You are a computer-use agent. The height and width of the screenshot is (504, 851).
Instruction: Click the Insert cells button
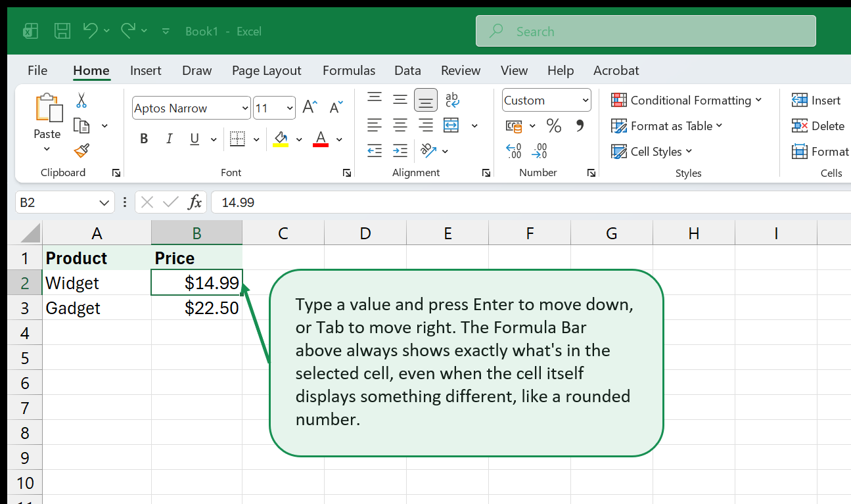[816, 100]
